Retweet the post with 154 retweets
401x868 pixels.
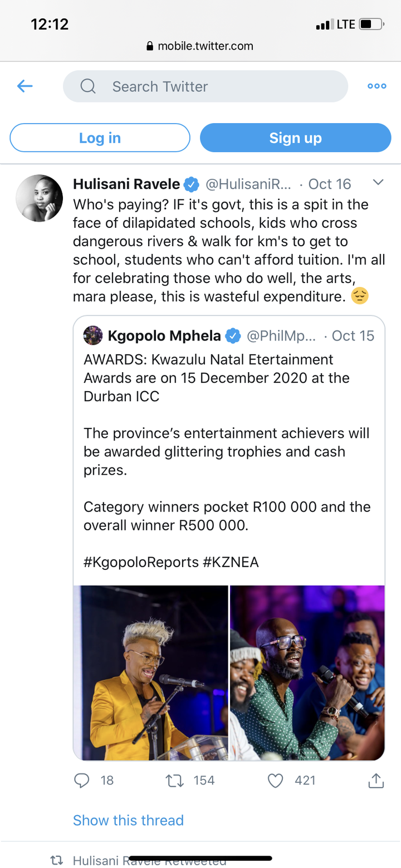click(175, 781)
